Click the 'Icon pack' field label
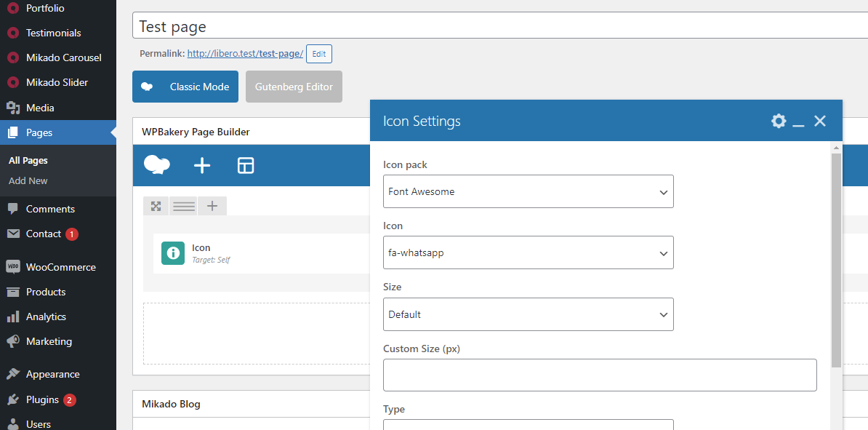Viewport: 868px width, 430px height. [405, 164]
